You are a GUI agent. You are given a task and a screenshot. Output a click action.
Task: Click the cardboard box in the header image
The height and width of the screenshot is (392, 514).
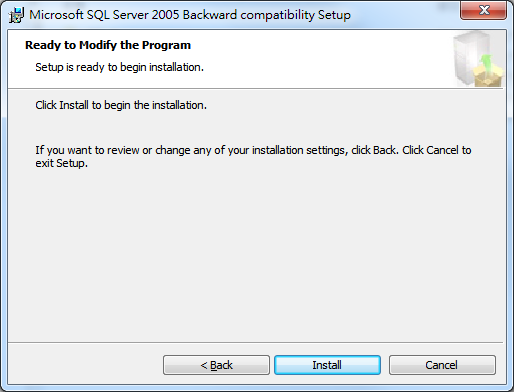(489, 77)
